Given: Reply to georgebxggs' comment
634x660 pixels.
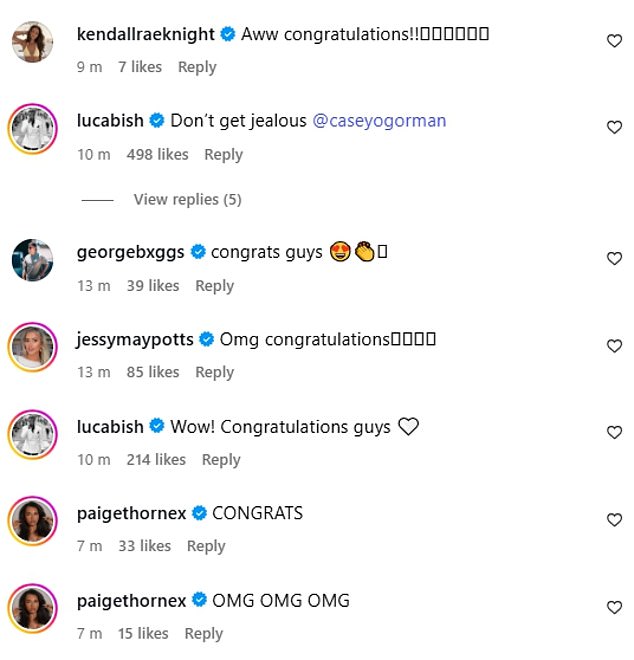Looking at the screenshot, I should tap(214, 286).
